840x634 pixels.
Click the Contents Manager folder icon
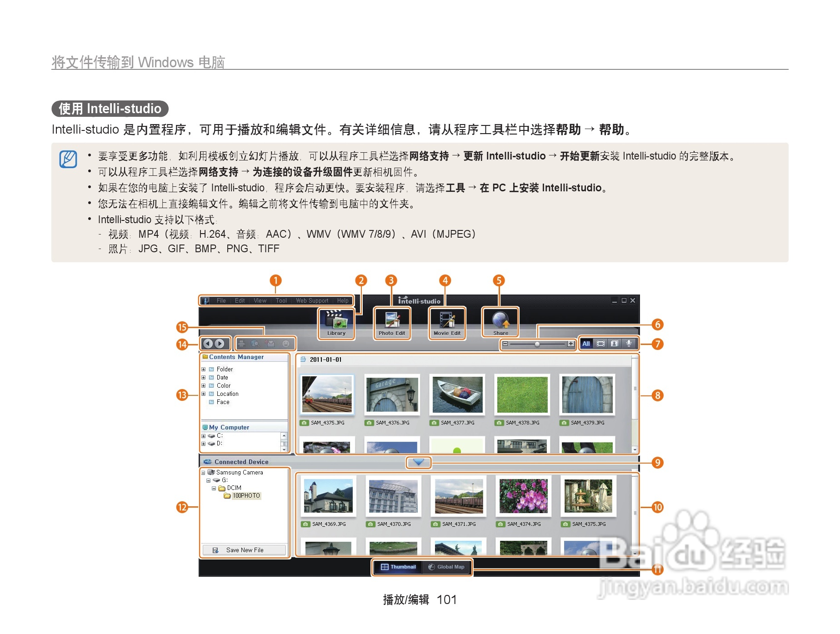pos(205,357)
